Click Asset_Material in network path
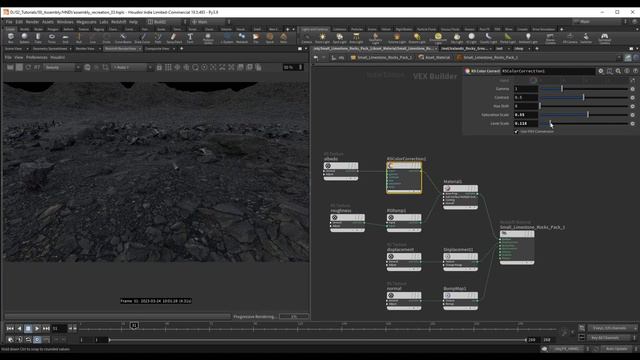 point(434,58)
